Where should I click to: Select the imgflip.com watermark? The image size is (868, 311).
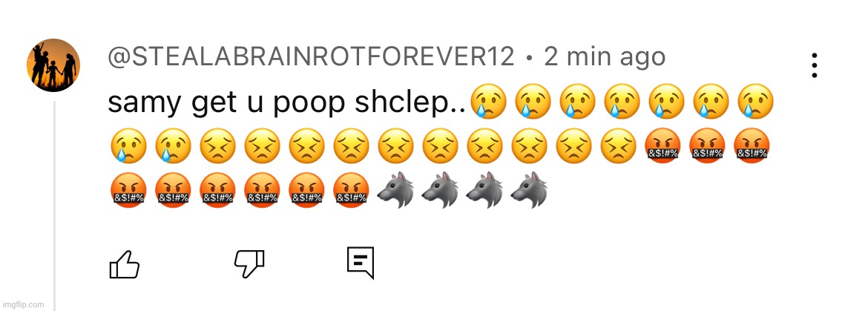(x=23, y=305)
